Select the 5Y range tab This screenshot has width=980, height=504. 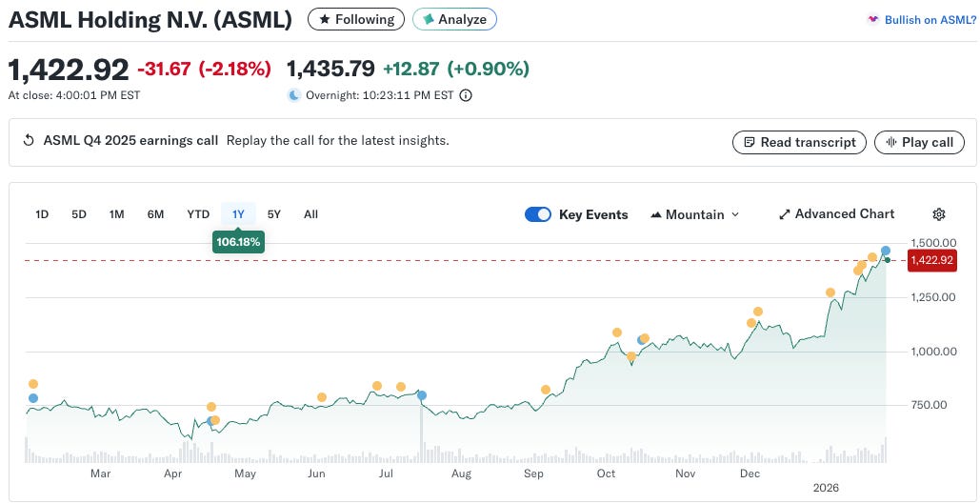click(273, 214)
